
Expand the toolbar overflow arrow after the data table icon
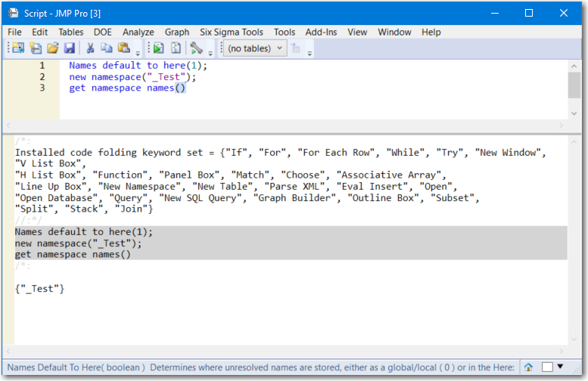click(310, 53)
